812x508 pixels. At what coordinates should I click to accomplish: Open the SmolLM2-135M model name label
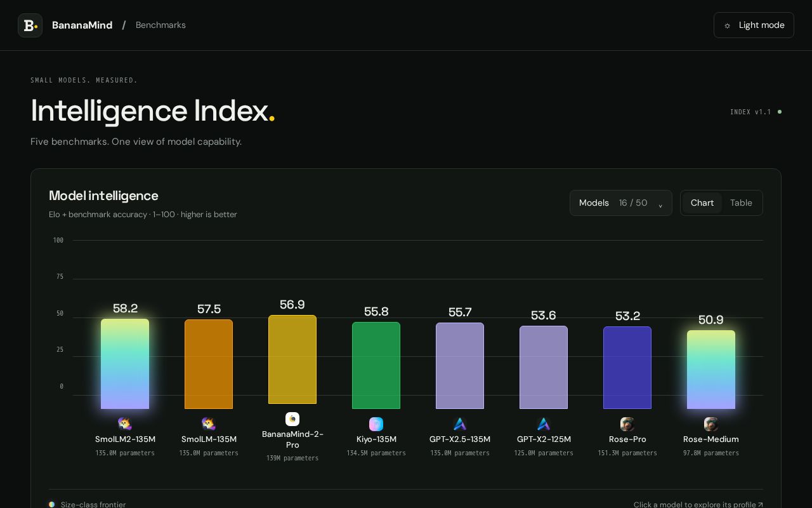[x=125, y=439]
